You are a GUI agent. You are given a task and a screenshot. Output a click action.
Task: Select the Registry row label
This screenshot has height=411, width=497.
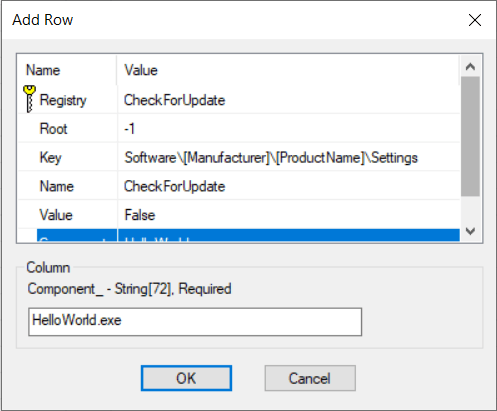click(63, 100)
